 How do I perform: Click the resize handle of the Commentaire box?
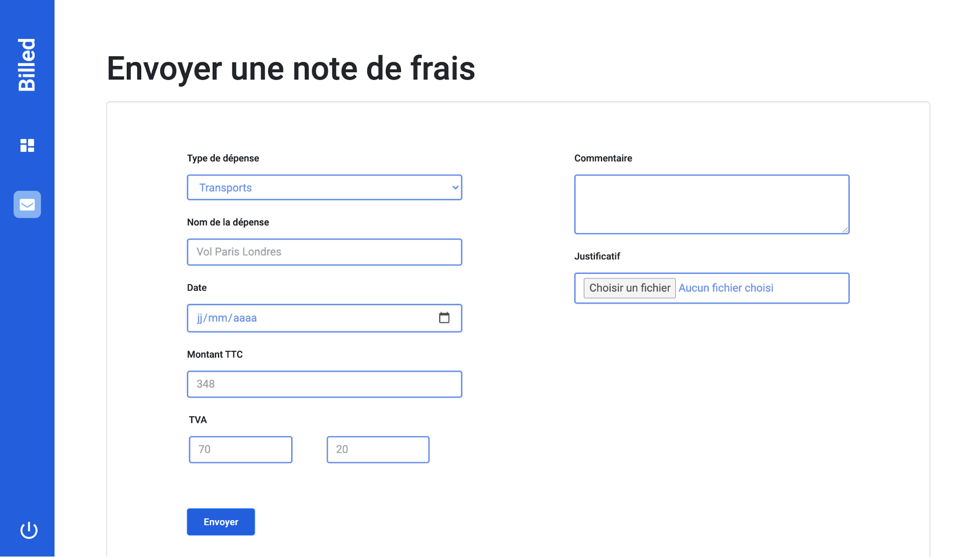[x=846, y=230]
